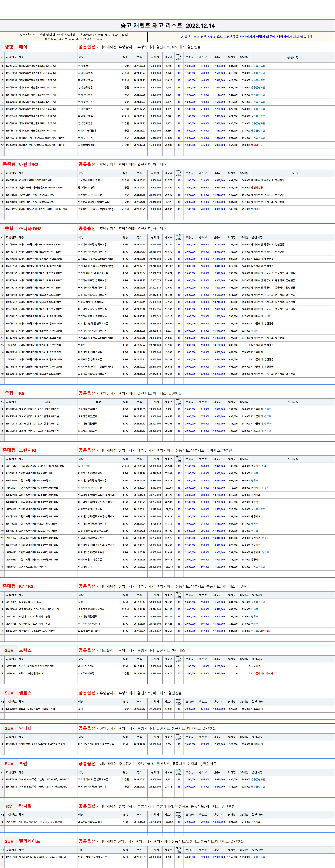This screenshot has height=868, width=335.
Task: Click the mileage cell 115,307
Action: (x=168, y=266)
